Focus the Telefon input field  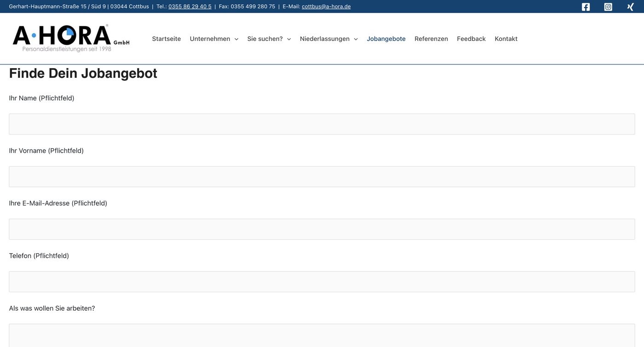[322, 282]
